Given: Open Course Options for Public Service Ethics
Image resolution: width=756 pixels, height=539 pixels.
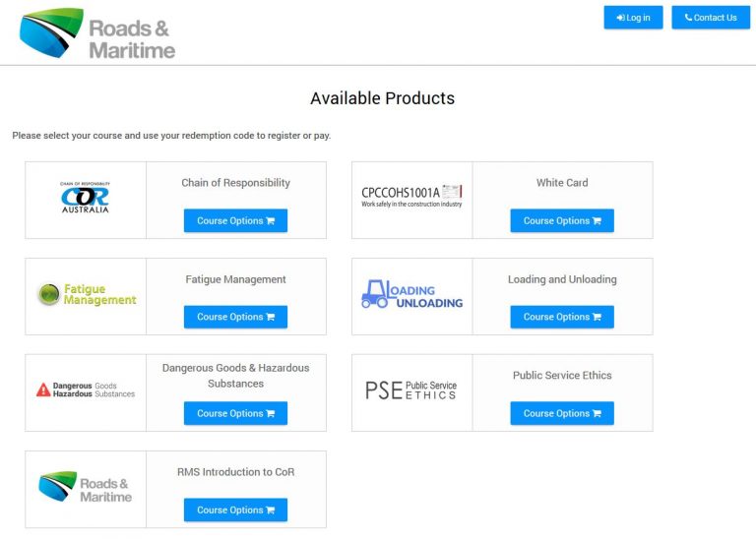Looking at the screenshot, I should point(562,414).
